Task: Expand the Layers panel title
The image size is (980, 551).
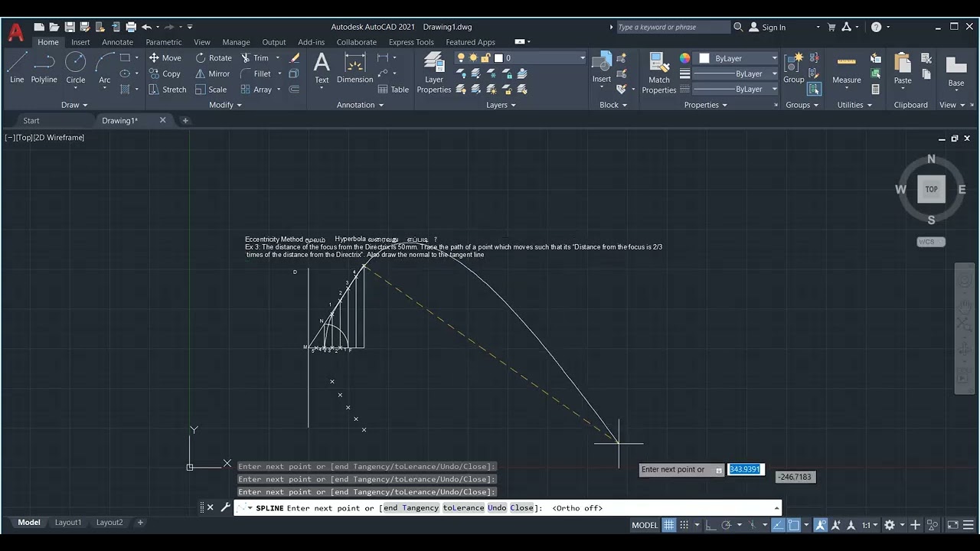Action: click(x=501, y=105)
